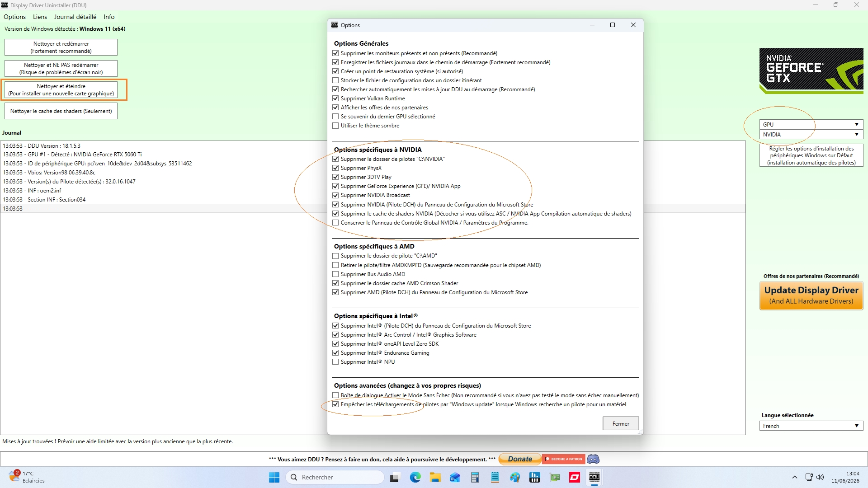Click the Become a Patron badge
The image size is (868, 488).
pos(564,459)
